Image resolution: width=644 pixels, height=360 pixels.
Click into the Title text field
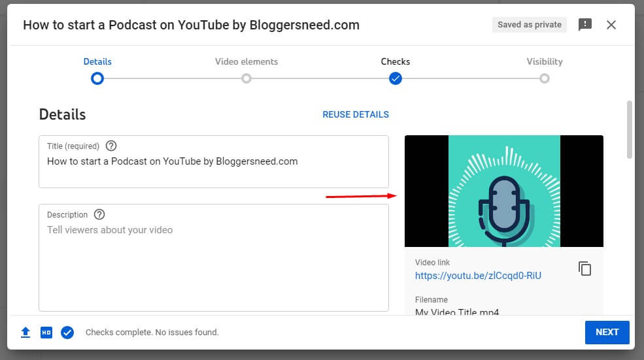click(x=214, y=162)
